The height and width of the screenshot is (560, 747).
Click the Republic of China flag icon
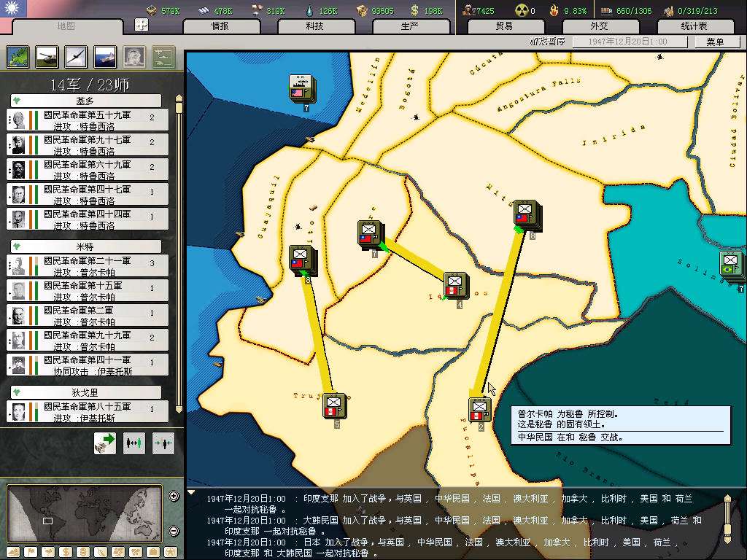point(13,9)
